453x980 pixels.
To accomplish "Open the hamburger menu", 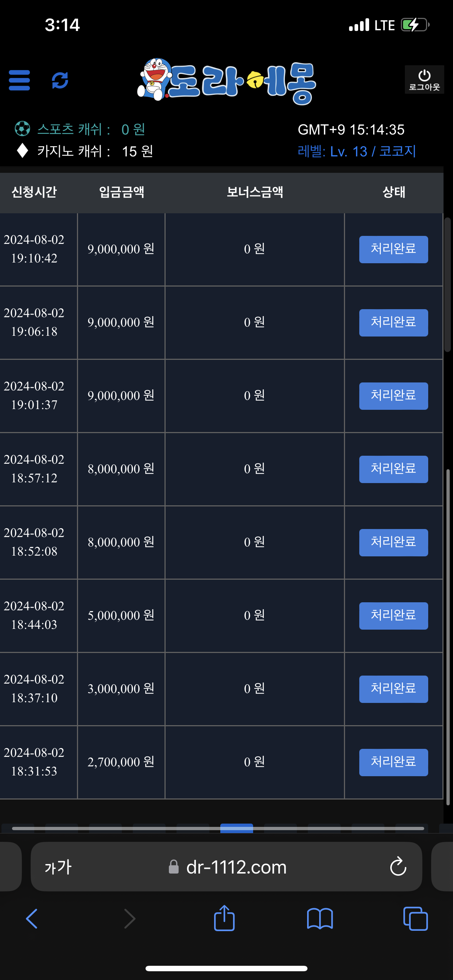I will click(19, 80).
